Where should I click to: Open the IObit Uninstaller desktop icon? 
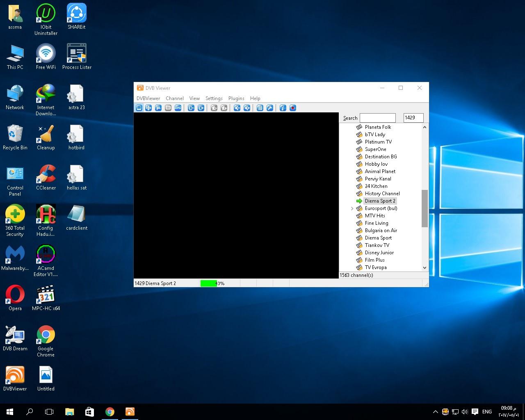coord(46,19)
